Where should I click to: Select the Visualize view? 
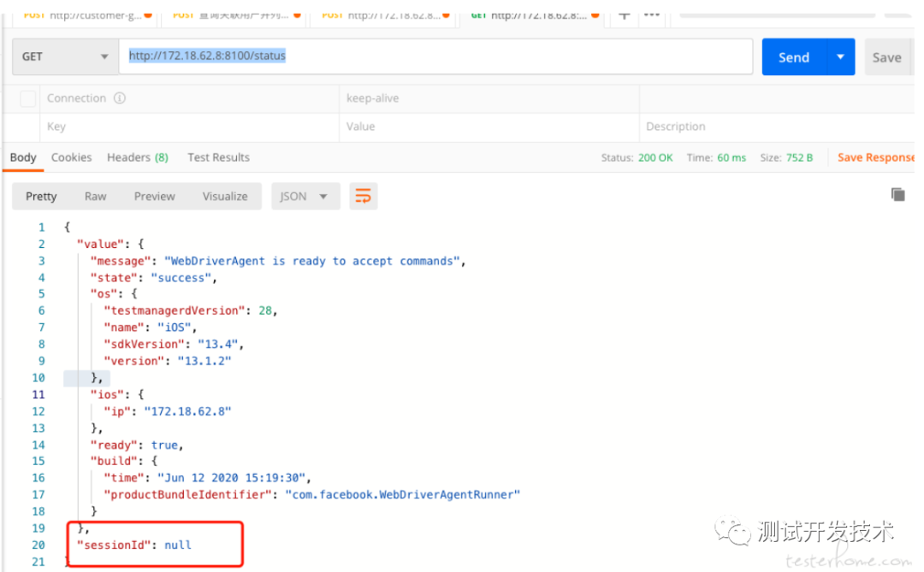point(225,196)
